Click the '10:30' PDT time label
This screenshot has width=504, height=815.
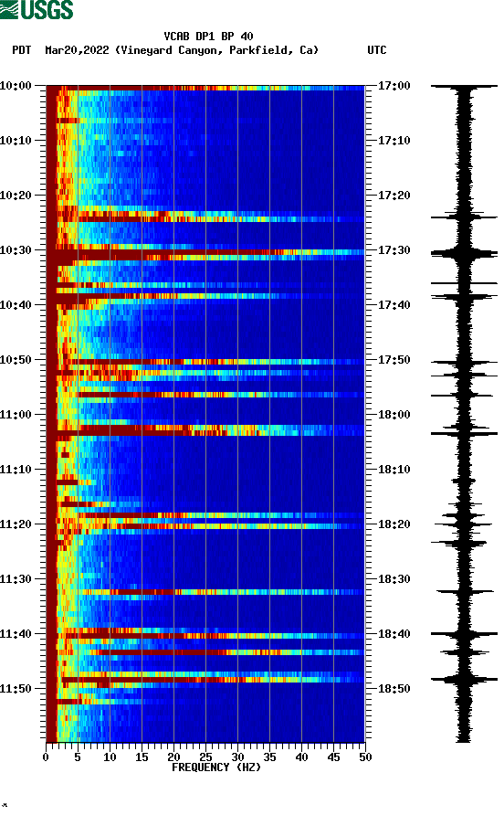(16, 250)
